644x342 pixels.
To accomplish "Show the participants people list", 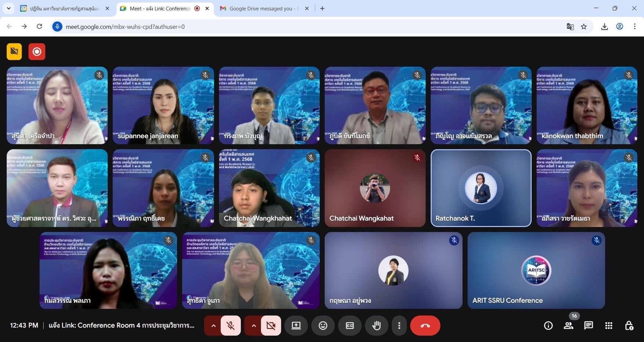I will point(568,325).
